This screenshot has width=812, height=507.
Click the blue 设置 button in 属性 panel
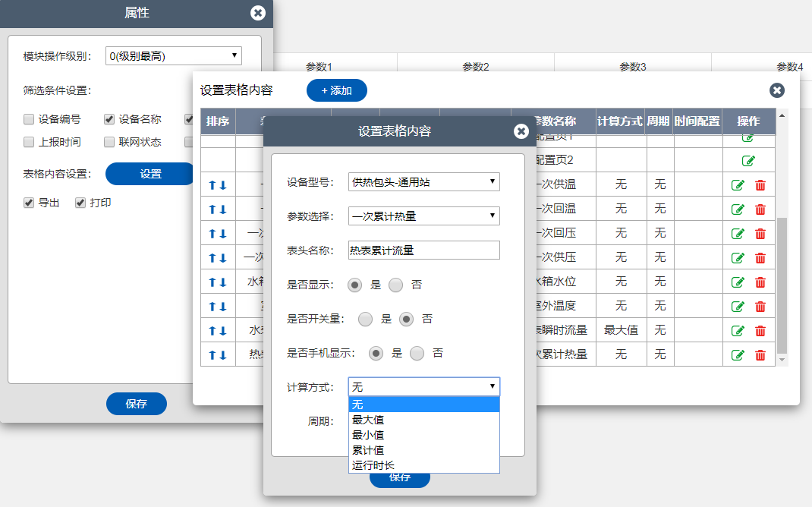pos(149,174)
